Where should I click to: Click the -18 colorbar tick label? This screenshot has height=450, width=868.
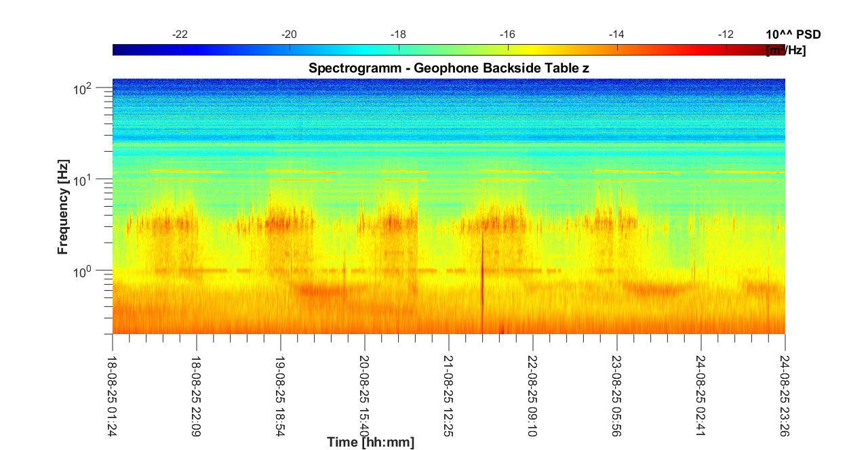click(x=398, y=35)
